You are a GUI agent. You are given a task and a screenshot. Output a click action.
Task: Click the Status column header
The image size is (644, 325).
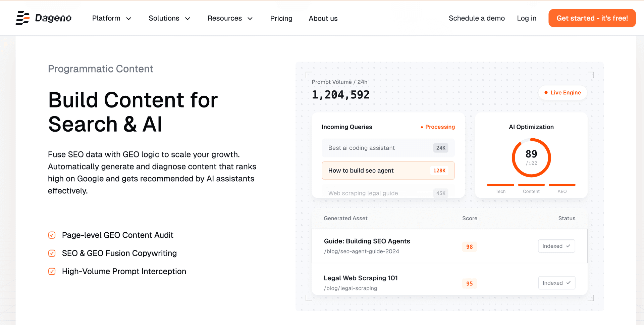pos(567,218)
